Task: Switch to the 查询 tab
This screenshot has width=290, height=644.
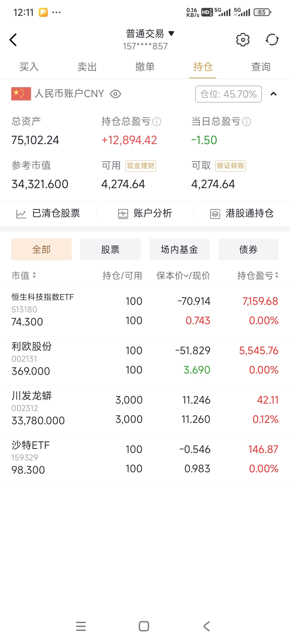Action: point(261,67)
